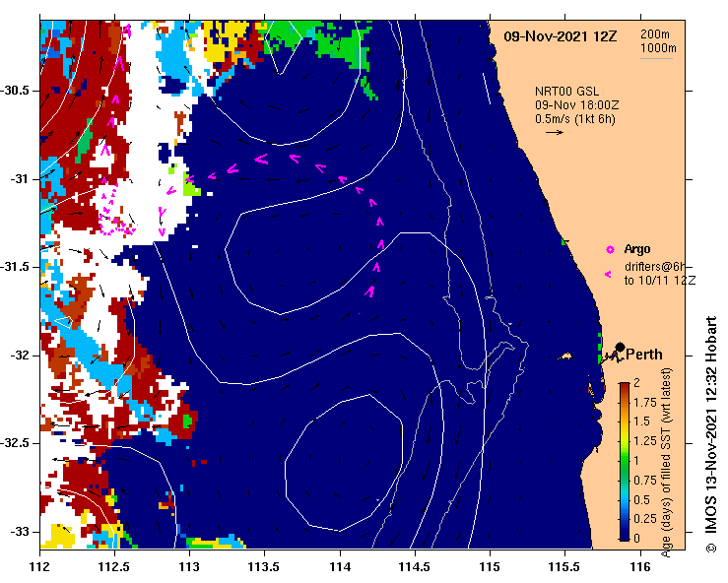The width and height of the screenshot is (728, 583).
Task: Click the latitude label '-33'
Action: point(19,532)
